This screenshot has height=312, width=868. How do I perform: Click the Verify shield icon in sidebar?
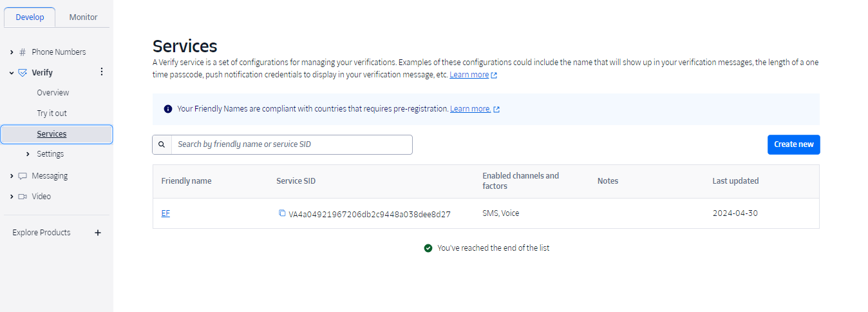23,73
